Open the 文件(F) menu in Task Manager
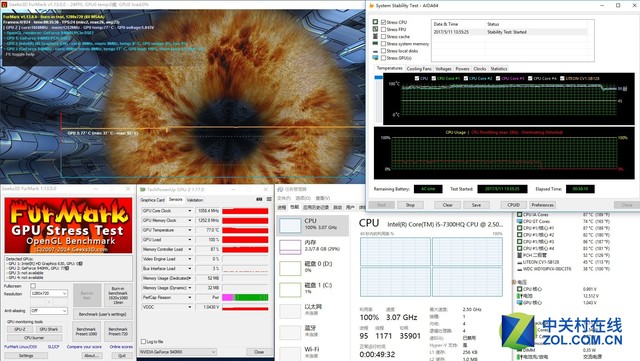 click(284, 198)
